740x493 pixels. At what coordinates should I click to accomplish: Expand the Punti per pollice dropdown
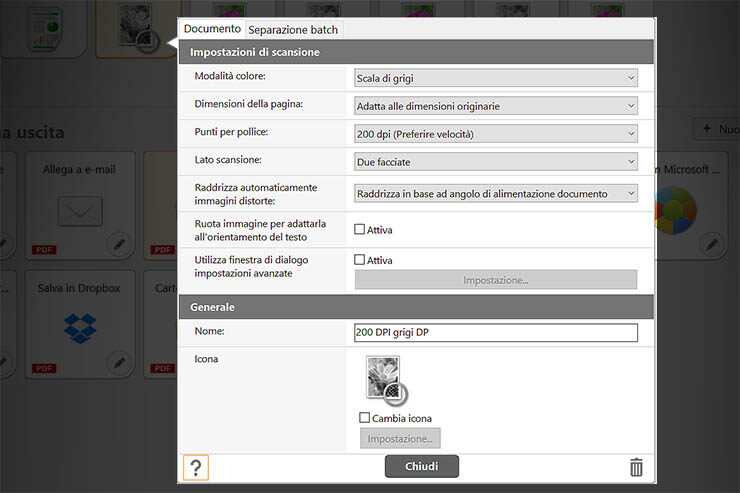[x=496, y=133]
